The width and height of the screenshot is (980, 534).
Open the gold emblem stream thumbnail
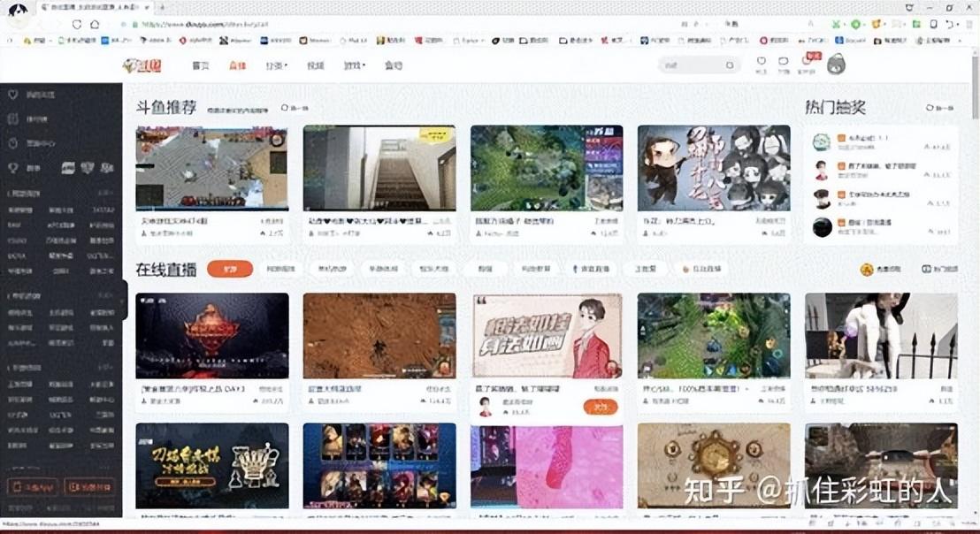point(714,466)
